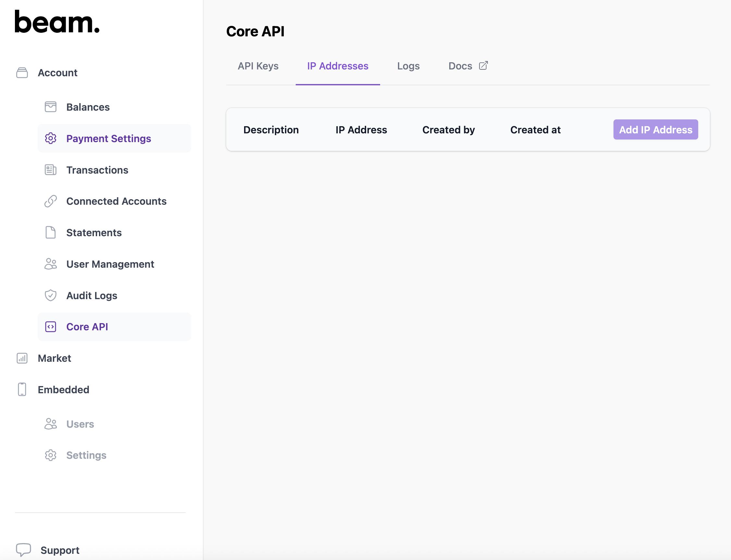Click the Statements document icon

pos(50,233)
